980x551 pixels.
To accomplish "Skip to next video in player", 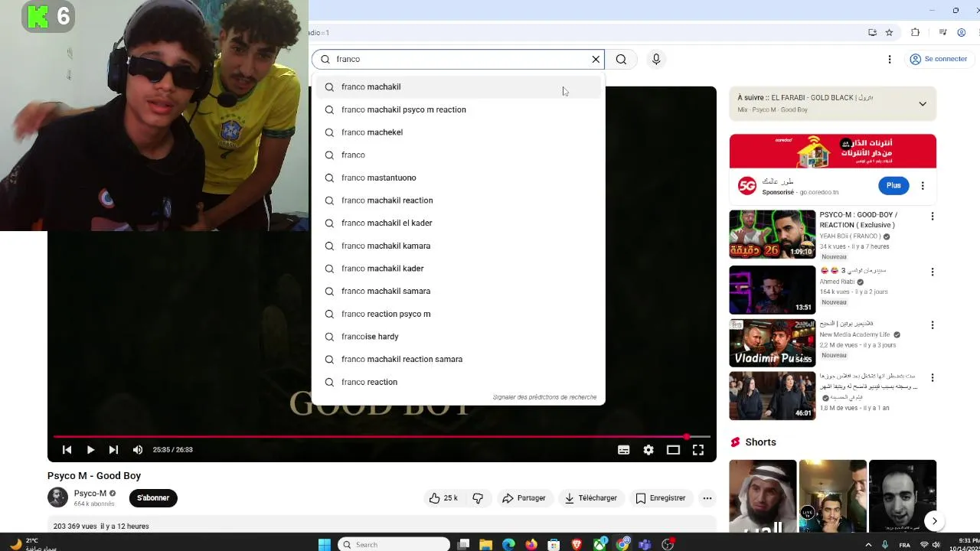I will point(113,450).
